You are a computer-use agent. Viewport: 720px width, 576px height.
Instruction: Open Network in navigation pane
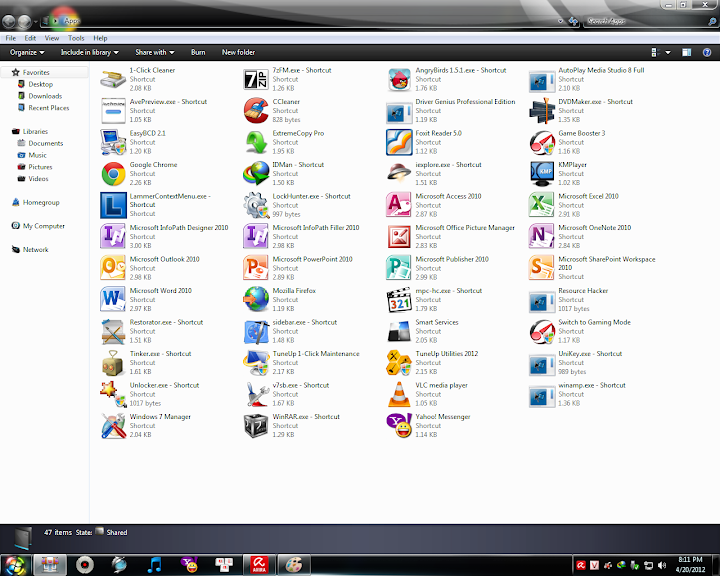pos(35,250)
